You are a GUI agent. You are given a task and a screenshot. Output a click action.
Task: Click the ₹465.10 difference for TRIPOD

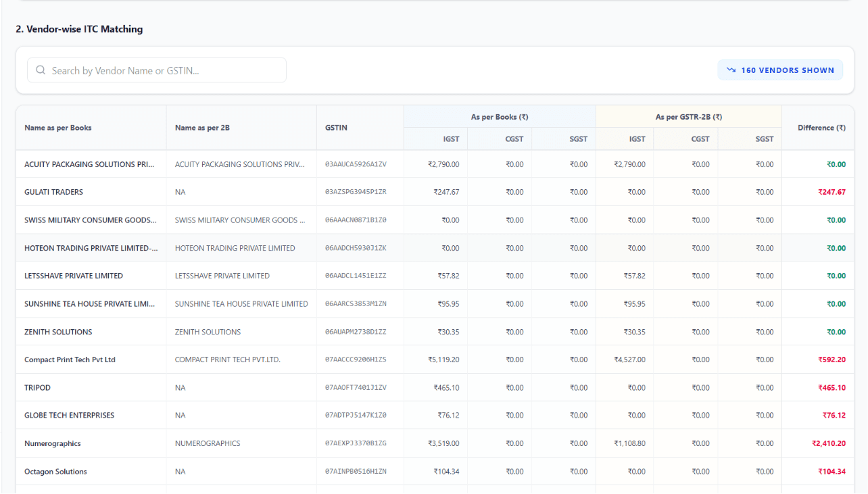point(831,388)
